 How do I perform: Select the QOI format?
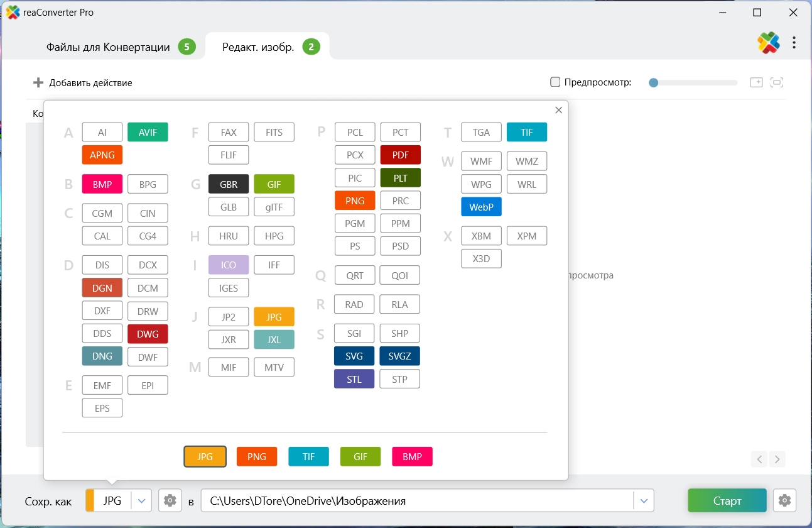pyautogui.click(x=400, y=275)
